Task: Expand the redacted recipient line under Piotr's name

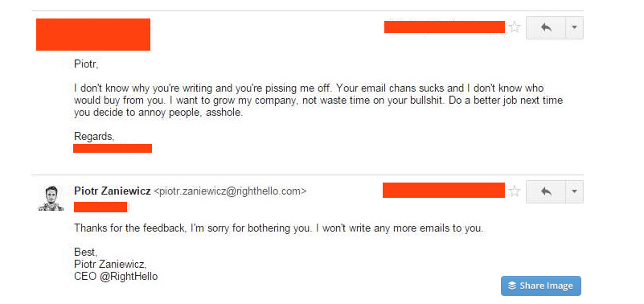Action: pos(100,207)
